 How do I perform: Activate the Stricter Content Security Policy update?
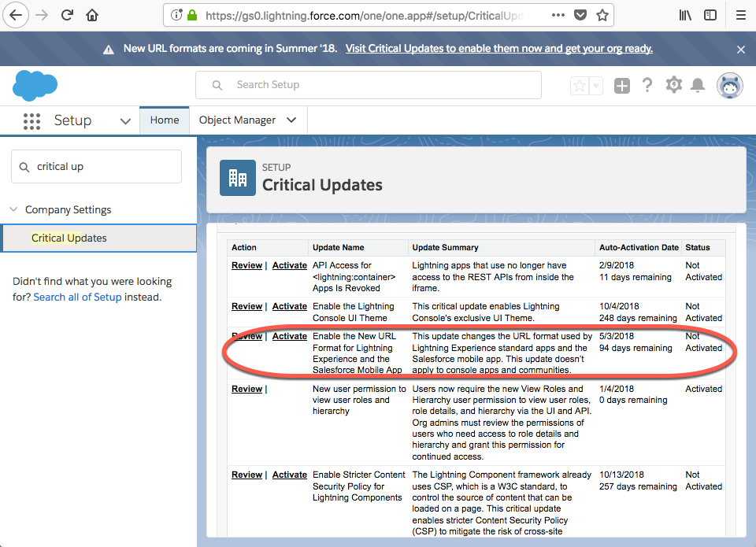click(x=289, y=475)
